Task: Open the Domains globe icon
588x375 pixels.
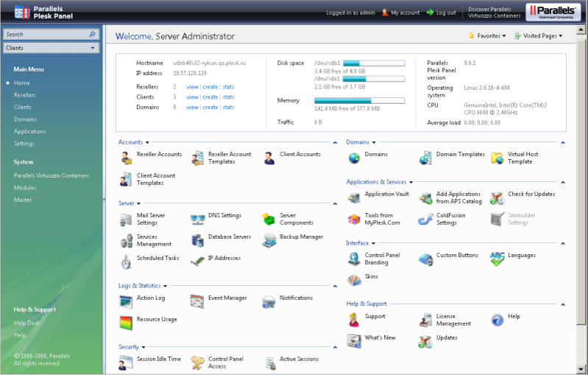Action: pos(355,158)
